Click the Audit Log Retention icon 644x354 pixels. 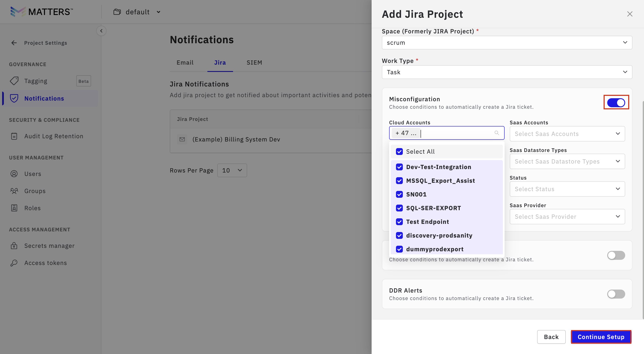pos(14,136)
